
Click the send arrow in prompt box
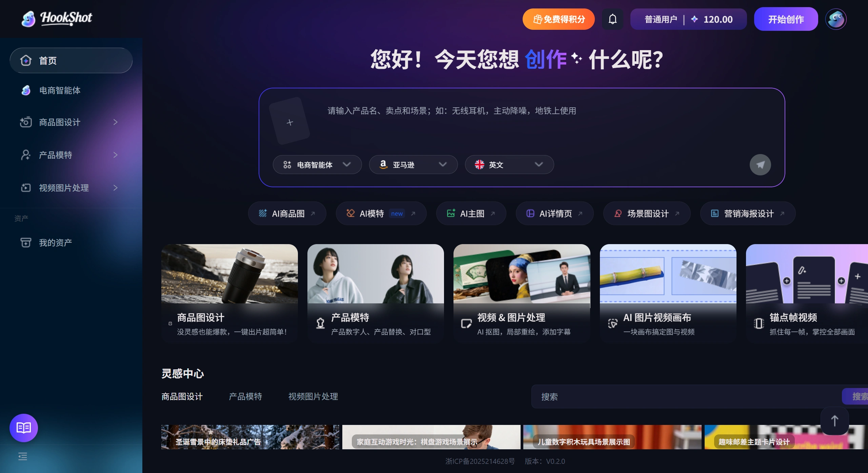point(760,165)
